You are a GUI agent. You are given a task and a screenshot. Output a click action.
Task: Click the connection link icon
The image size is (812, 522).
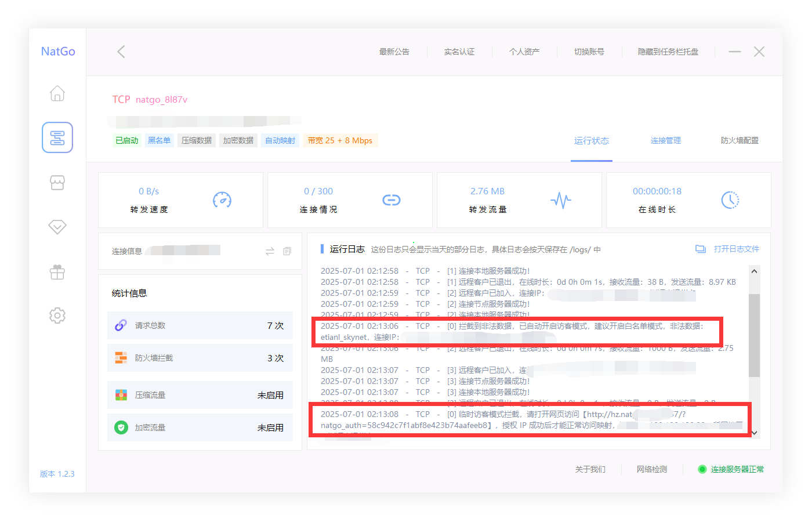click(x=391, y=200)
